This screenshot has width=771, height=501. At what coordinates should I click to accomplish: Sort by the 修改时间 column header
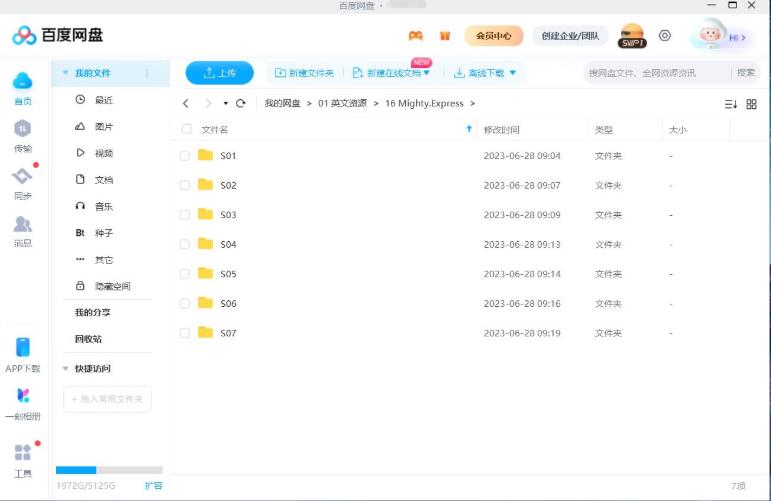click(502, 129)
